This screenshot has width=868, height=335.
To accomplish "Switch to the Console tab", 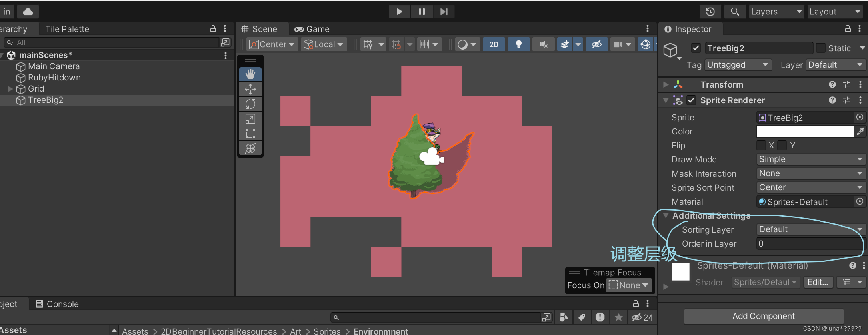I will pos(57,304).
